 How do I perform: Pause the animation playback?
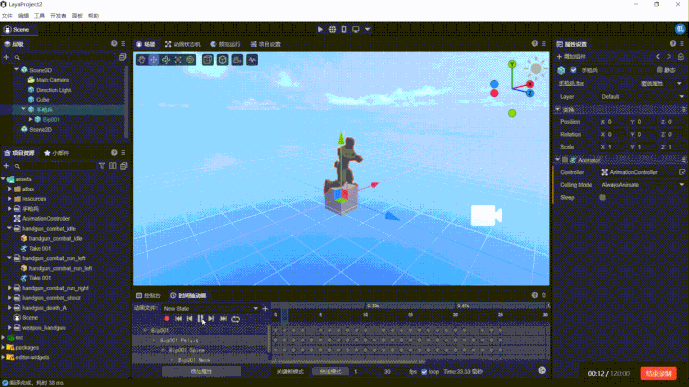[200, 318]
